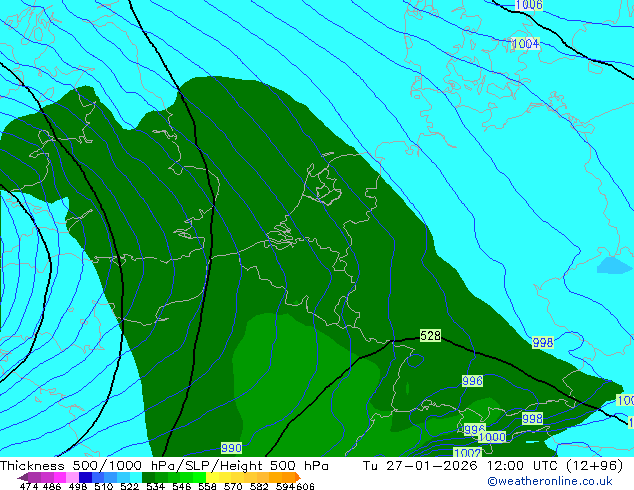Select the cyan legend swatch before 534
The image size is (634, 490).
[135, 477]
